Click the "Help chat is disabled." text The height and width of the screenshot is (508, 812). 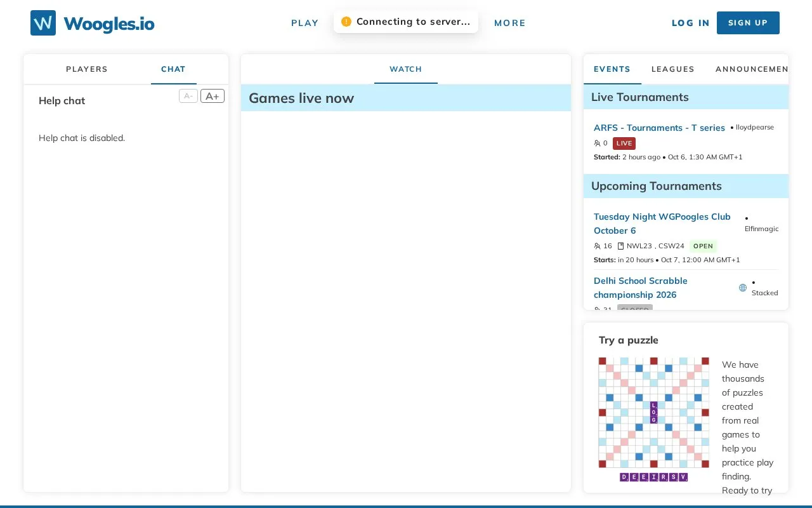click(82, 138)
